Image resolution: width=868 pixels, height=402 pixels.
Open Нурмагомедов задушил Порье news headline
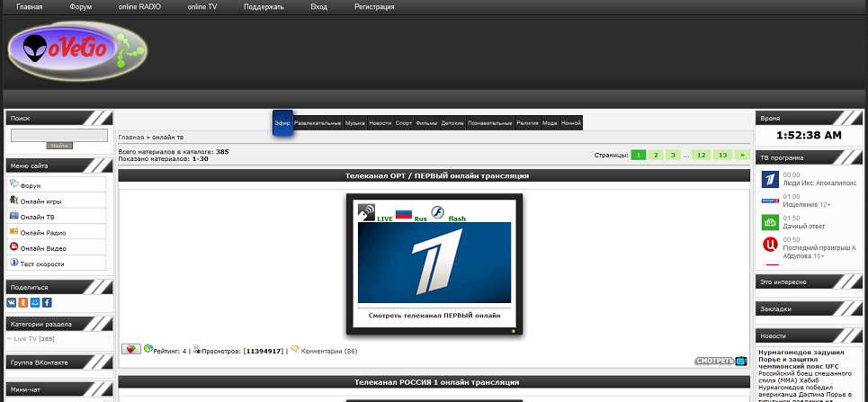click(x=801, y=359)
